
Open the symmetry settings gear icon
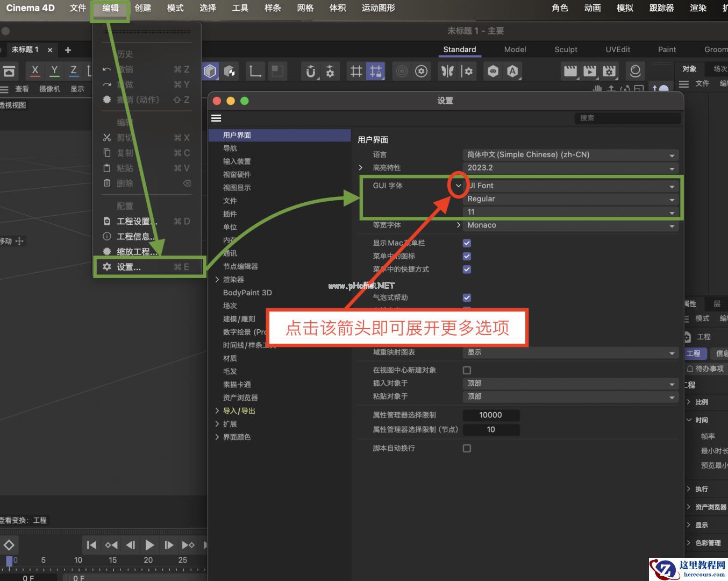coord(468,71)
